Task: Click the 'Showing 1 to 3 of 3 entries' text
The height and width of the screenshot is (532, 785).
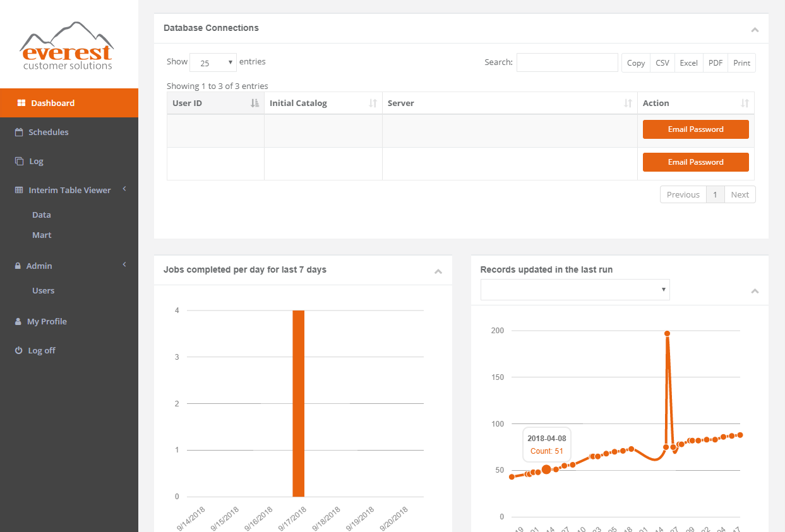Action: pyautogui.click(x=217, y=86)
